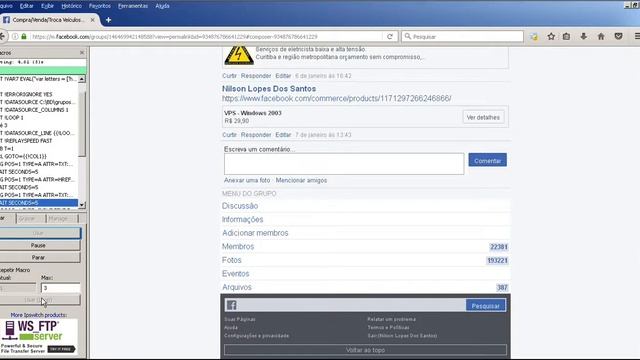Click Configurações e privacidade footer link
Screen dimensions: 640x360
[256, 336]
